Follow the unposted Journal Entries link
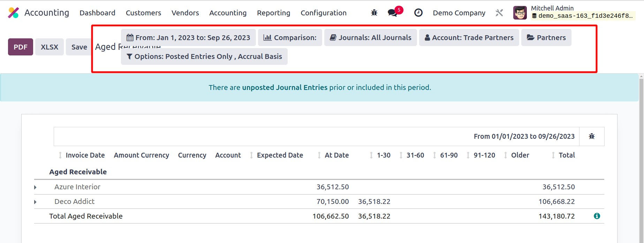 [x=285, y=88]
